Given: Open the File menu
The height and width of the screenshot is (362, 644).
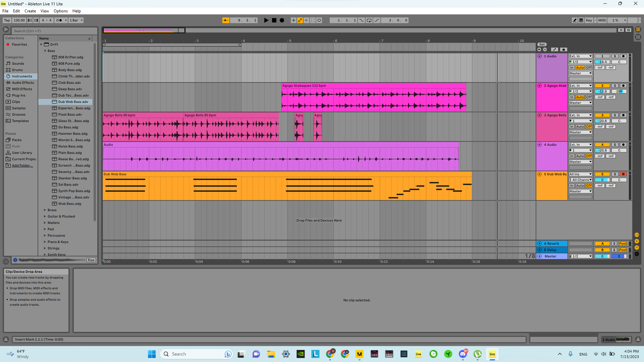Looking at the screenshot, I should coord(5,11).
